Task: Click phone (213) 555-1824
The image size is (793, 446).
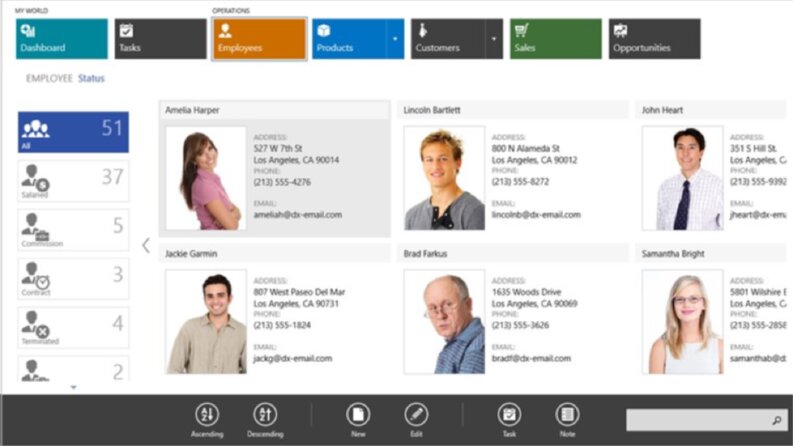Action: click(x=282, y=325)
